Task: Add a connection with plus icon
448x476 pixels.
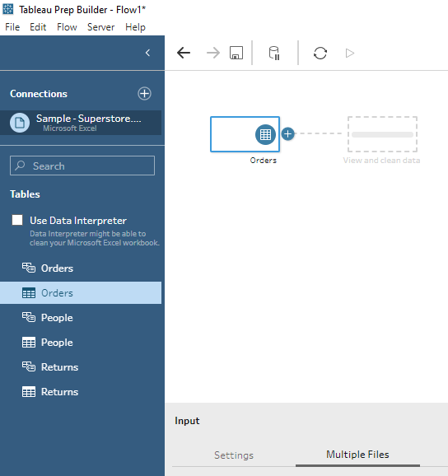Action: click(x=144, y=94)
